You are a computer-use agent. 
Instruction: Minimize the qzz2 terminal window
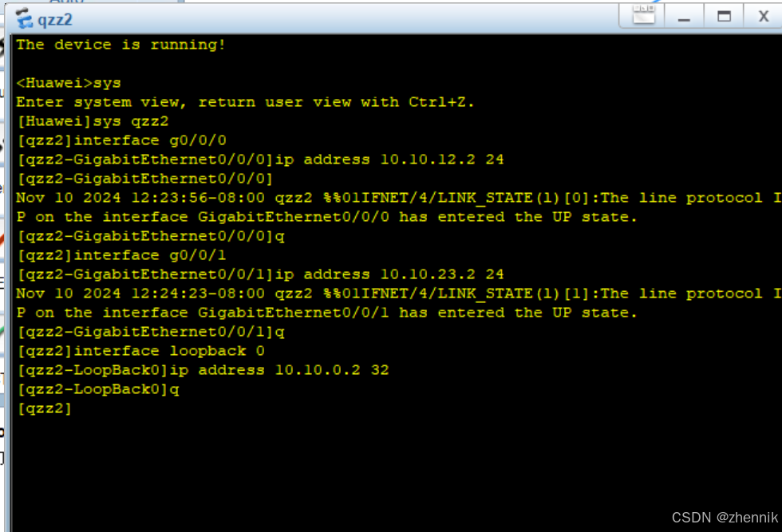684,17
